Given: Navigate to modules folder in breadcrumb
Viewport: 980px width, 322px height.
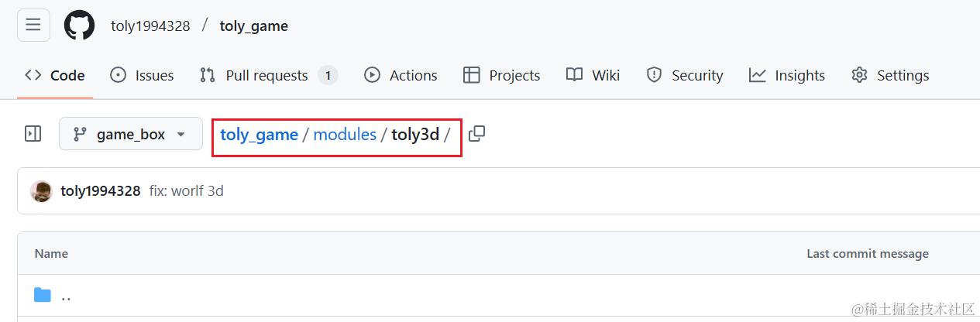Looking at the screenshot, I should click(x=345, y=135).
